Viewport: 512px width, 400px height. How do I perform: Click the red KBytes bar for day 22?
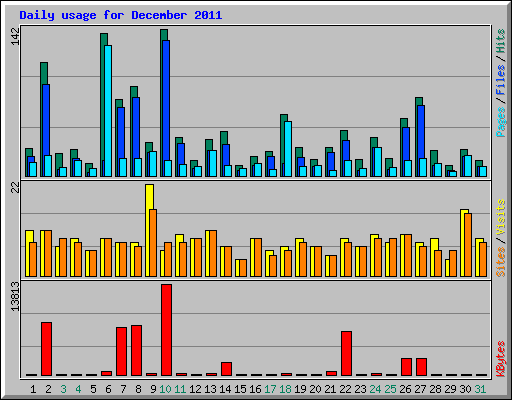coord(346,354)
